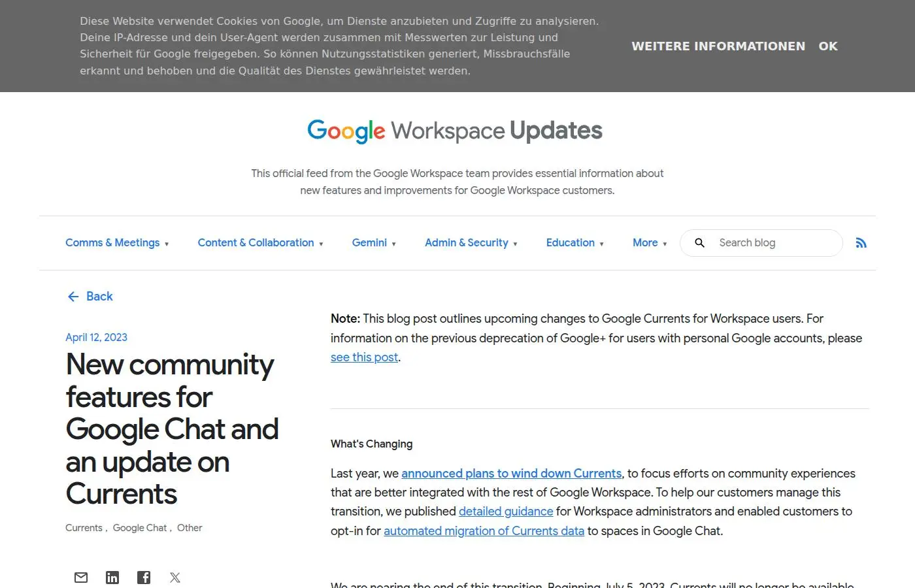Click the search magnifier icon

pos(699,243)
